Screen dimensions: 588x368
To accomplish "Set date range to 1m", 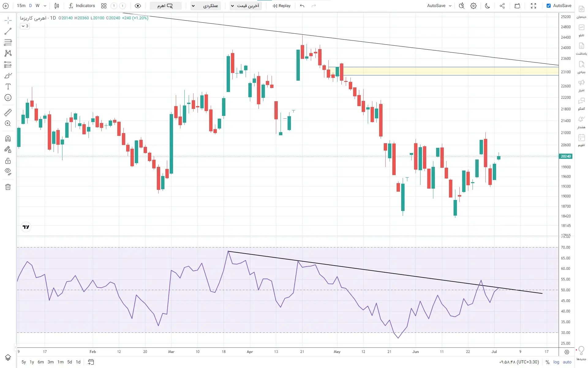I will [x=61, y=362].
